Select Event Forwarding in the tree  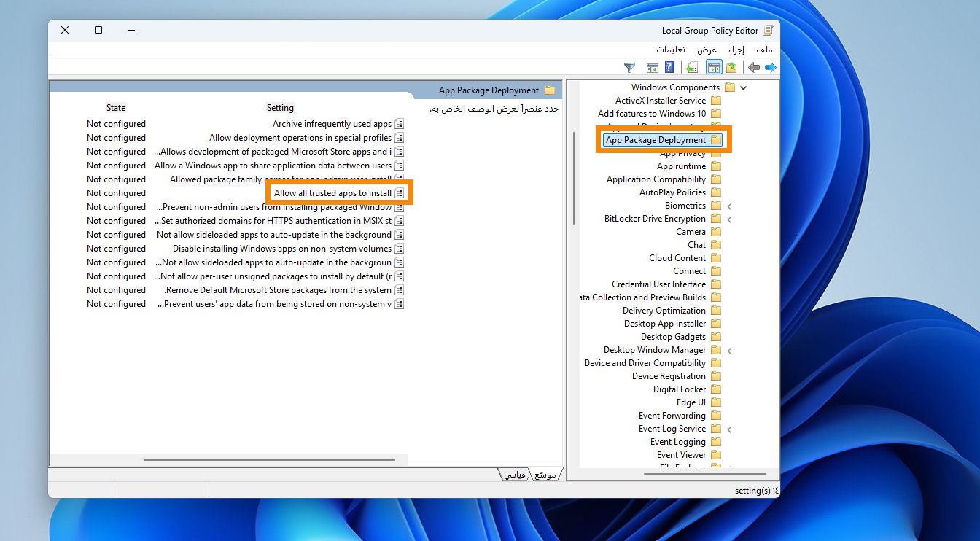[672, 416]
